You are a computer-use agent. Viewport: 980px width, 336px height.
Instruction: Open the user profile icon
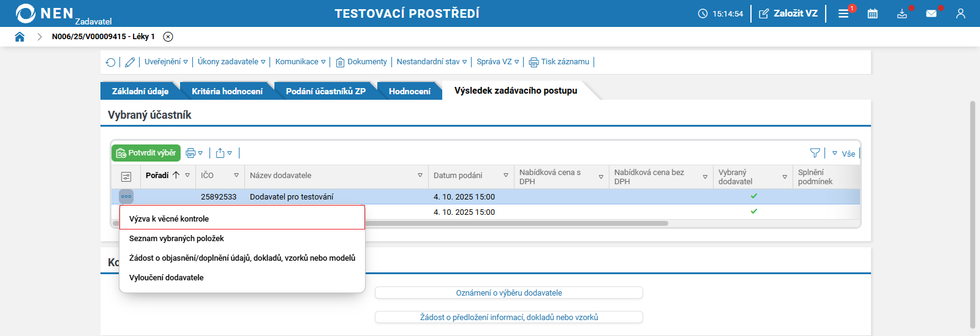coord(960,13)
